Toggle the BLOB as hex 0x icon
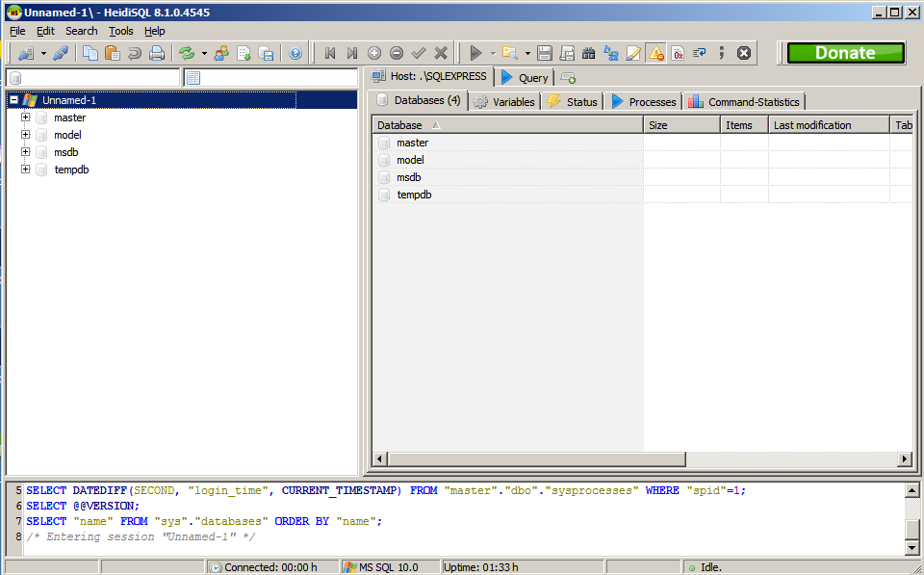This screenshot has width=924, height=575. [x=678, y=54]
